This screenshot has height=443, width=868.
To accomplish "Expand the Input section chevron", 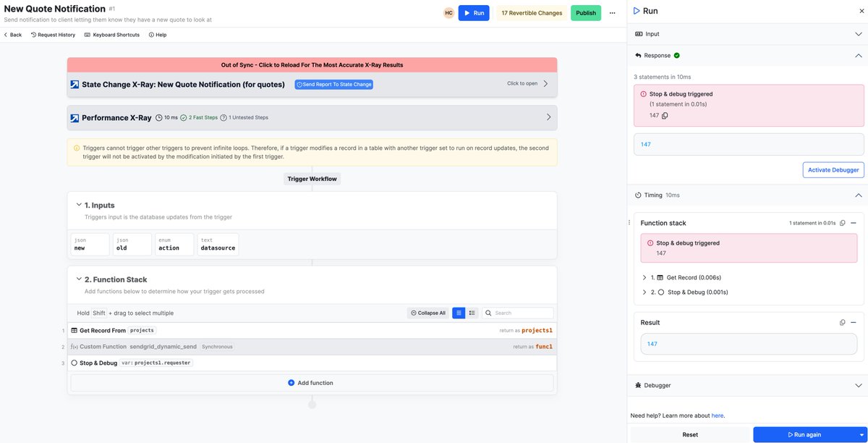I will 858,34.
